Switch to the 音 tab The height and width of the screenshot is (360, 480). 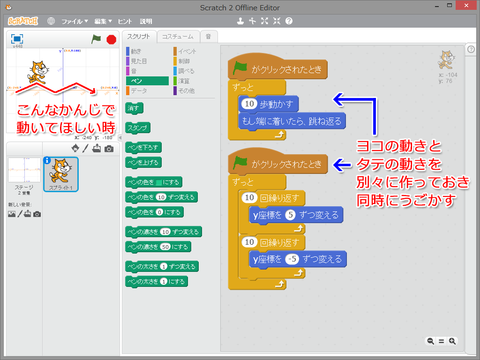click(209, 37)
